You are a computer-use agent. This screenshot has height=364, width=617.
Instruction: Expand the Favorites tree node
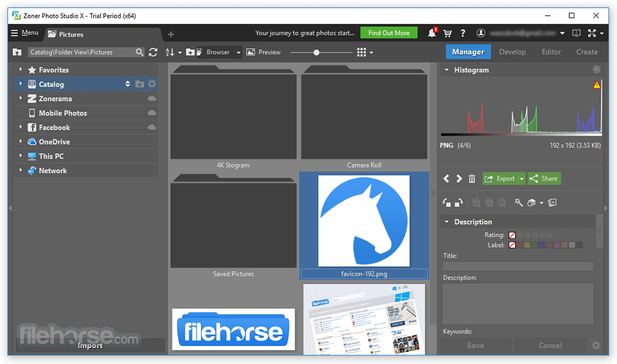pyautogui.click(x=20, y=69)
